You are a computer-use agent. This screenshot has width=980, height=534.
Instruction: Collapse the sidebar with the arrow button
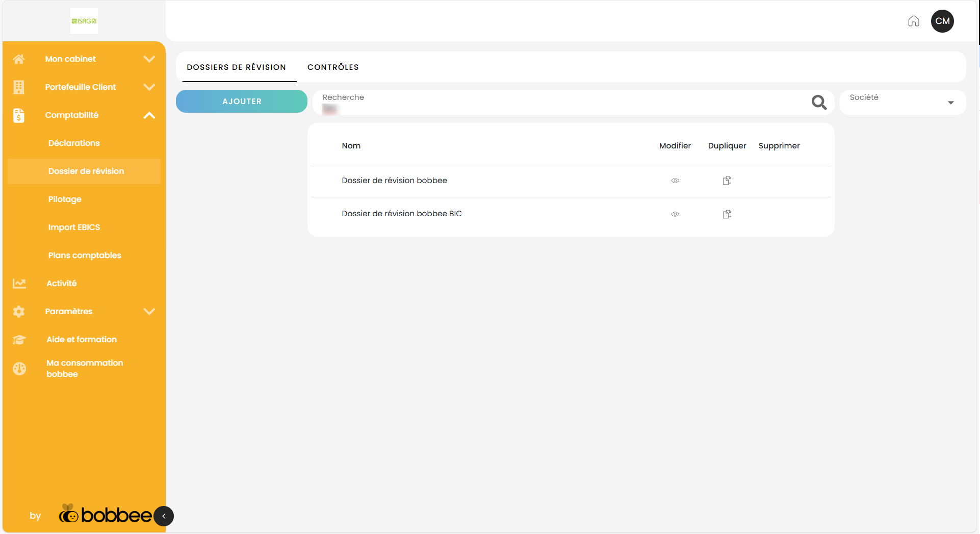pos(164,516)
